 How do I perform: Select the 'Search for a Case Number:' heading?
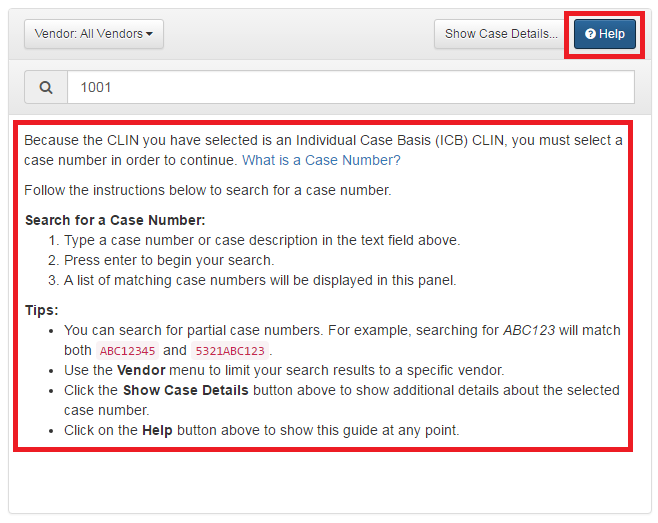115,220
